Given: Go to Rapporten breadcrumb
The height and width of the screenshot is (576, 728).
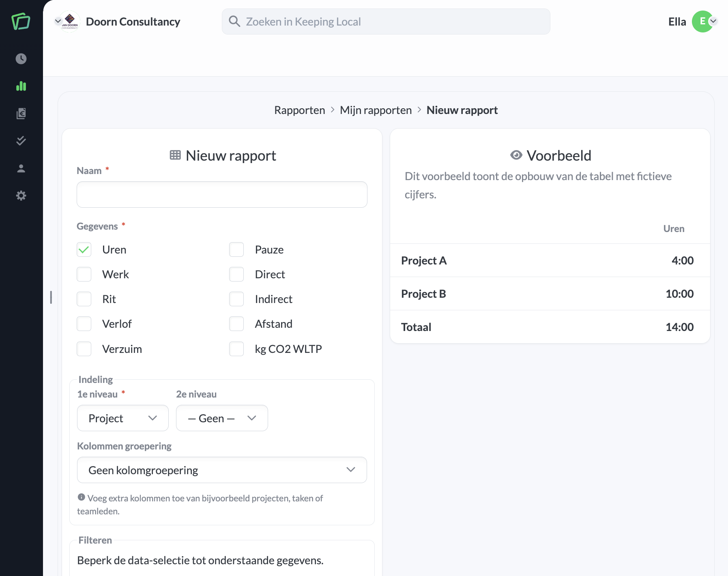Looking at the screenshot, I should [300, 110].
